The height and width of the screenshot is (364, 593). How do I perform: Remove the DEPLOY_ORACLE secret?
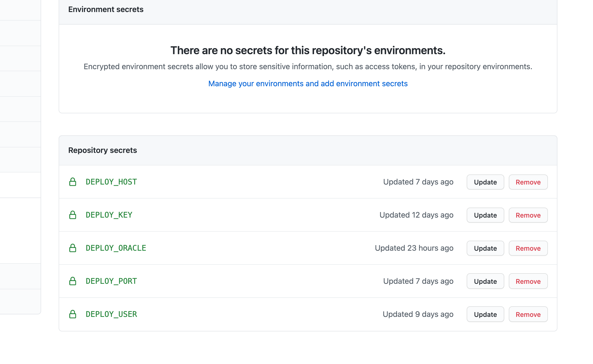coord(528,248)
